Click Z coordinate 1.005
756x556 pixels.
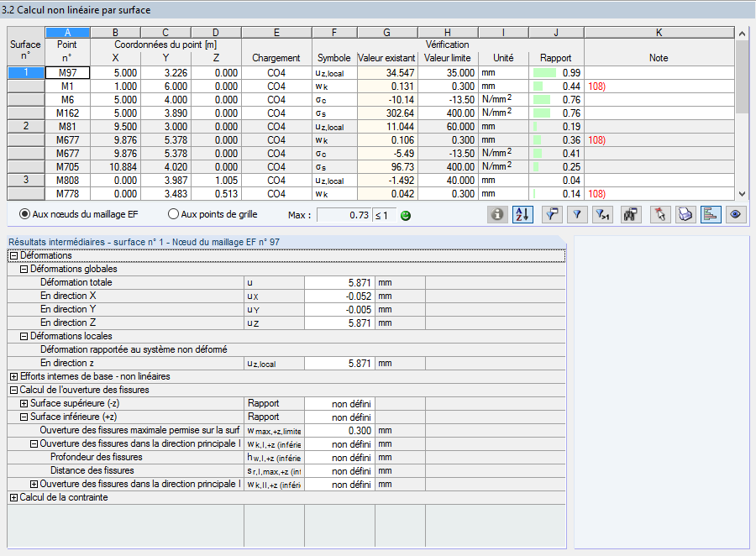pyautogui.click(x=217, y=181)
